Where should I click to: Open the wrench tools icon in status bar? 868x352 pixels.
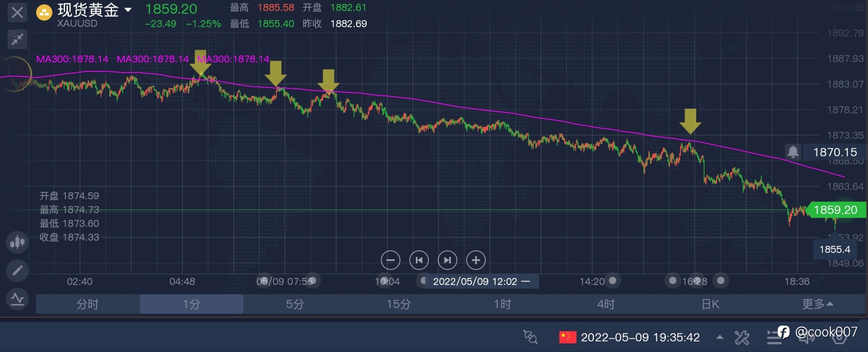click(742, 337)
